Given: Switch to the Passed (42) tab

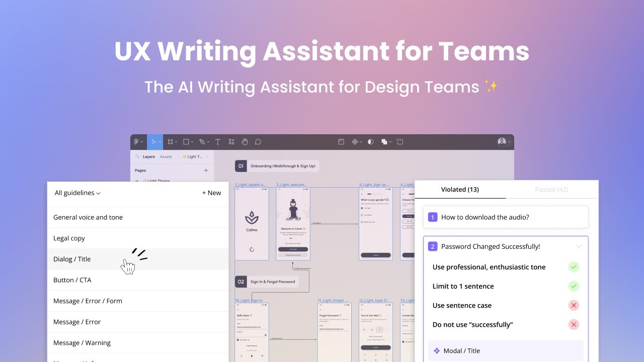Looking at the screenshot, I should pos(551,190).
